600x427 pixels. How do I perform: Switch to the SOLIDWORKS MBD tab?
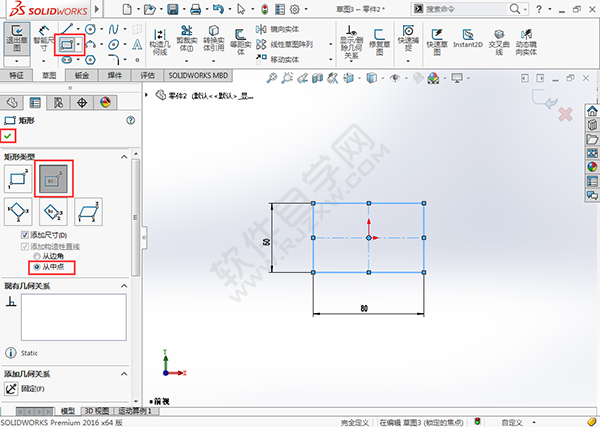[x=198, y=75]
